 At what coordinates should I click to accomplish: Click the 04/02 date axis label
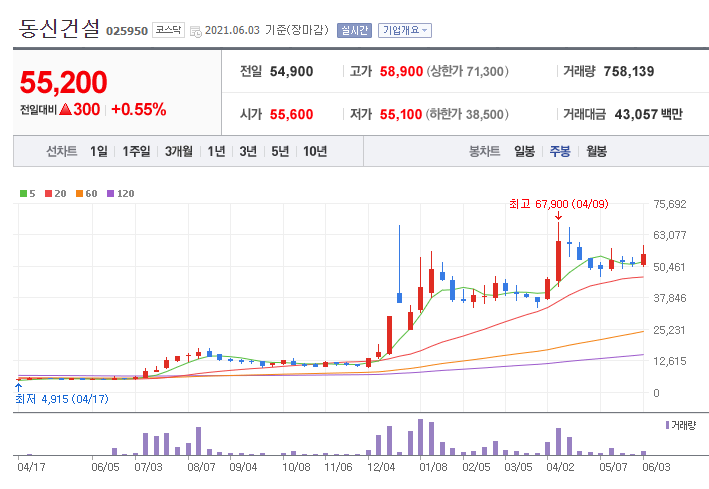click(560, 467)
